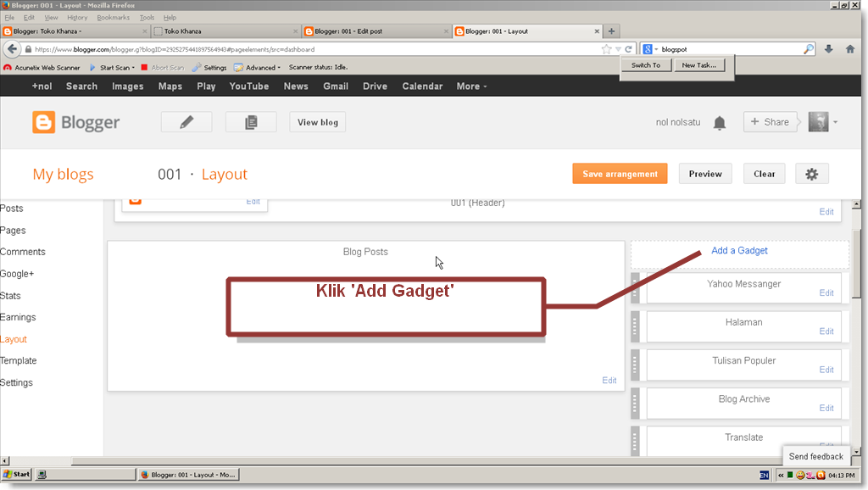Click the search magnifier icon
Viewport: 868px width, 490px height.
(808, 49)
